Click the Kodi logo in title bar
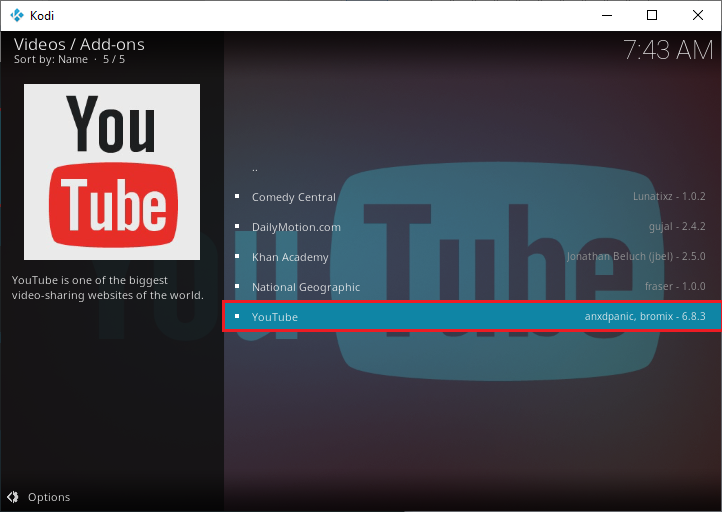This screenshot has height=512, width=722. coord(17,16)
